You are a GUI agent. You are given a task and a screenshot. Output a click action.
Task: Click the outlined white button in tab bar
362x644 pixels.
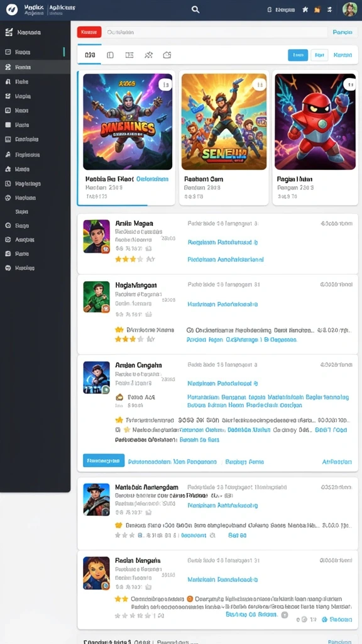(x=319, y=55)
